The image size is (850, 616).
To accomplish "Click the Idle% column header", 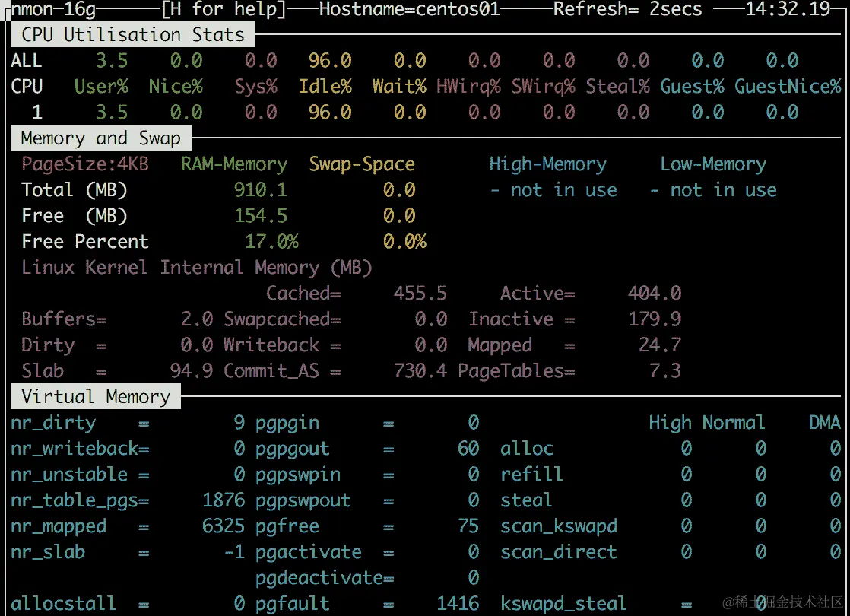I will (325, 86).
